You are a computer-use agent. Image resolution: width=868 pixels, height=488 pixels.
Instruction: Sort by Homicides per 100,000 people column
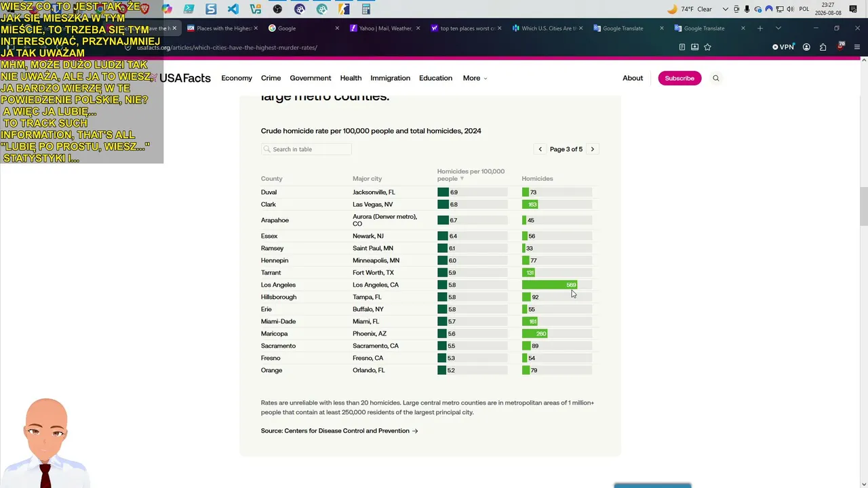tap(471, 175)
